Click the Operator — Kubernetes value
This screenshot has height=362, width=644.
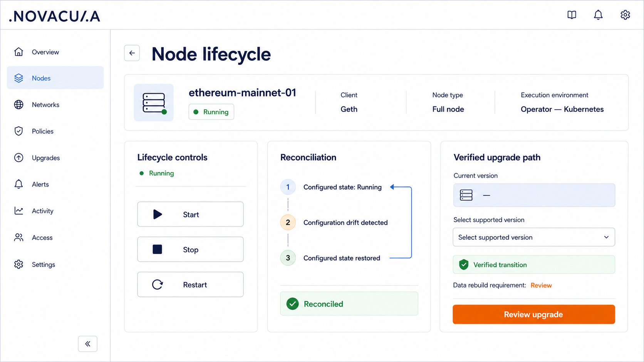click(x=562, y=109)
